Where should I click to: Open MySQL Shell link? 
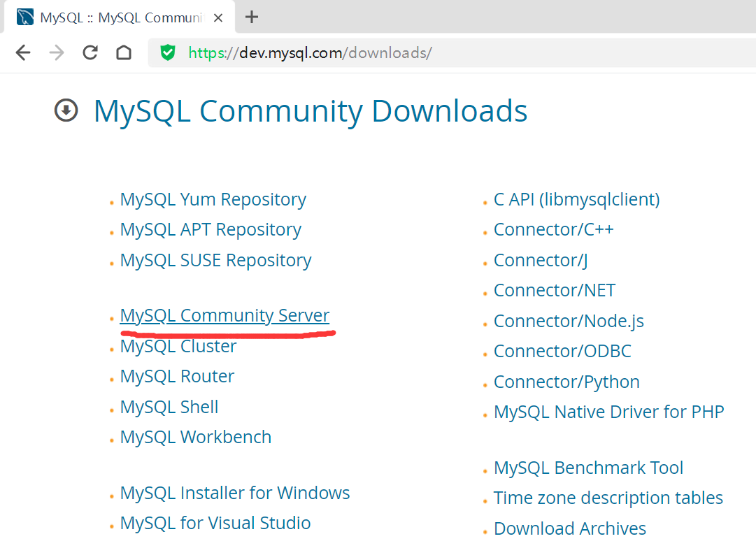click(169, 408)
